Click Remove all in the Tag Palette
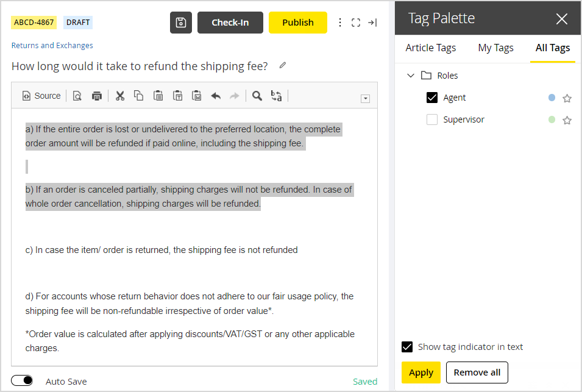The image size is (582, 392). [x=477, y=372]
